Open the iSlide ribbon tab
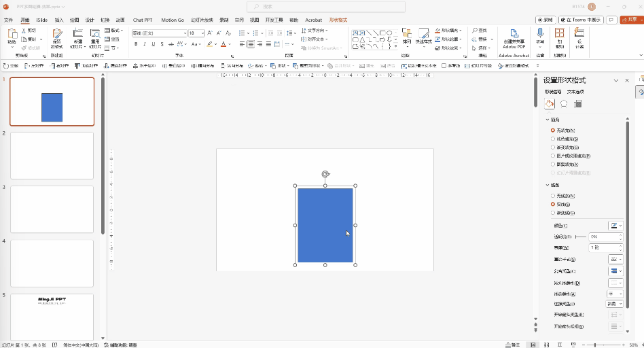Screen dimensions: 644x348 [42, 20]
